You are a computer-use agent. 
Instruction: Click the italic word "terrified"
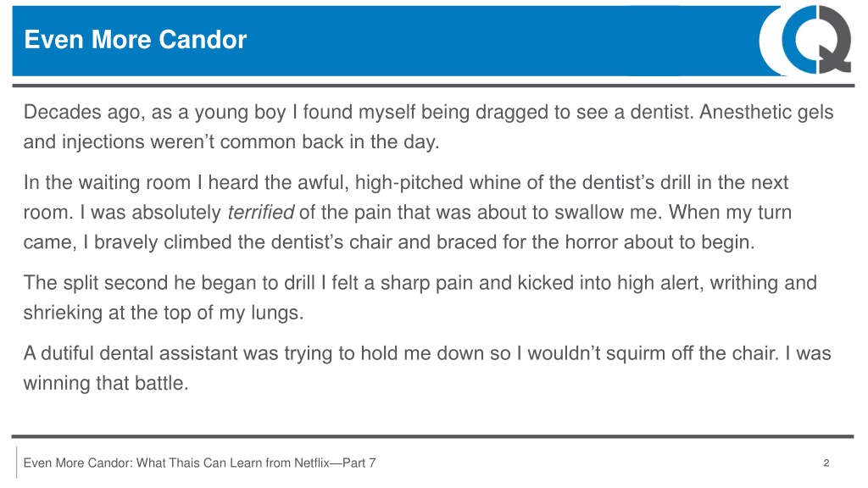260,213
